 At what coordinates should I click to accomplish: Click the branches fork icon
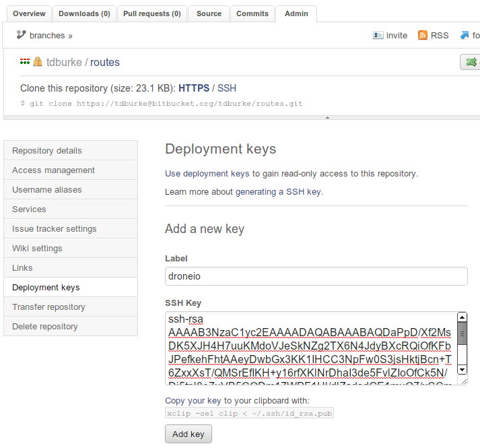(x=21, y=35)
